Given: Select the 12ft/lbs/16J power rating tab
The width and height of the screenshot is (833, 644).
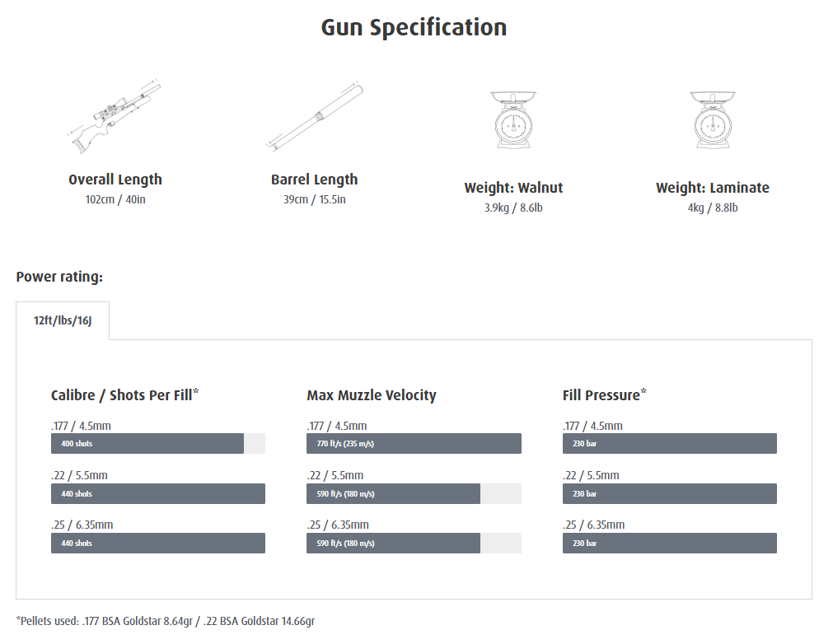Looking at the screenshot, I should pyautogui.click(x=63, y=320).
